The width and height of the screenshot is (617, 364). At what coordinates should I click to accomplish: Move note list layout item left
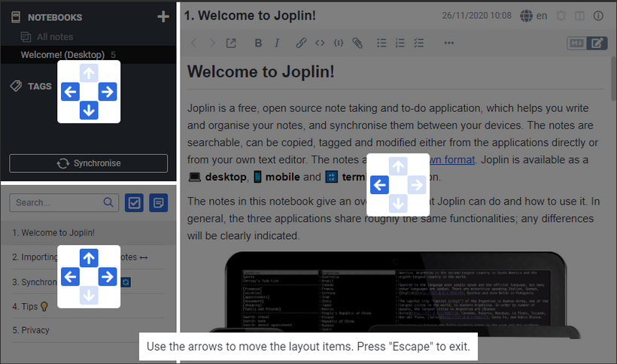tap(71, 277)
